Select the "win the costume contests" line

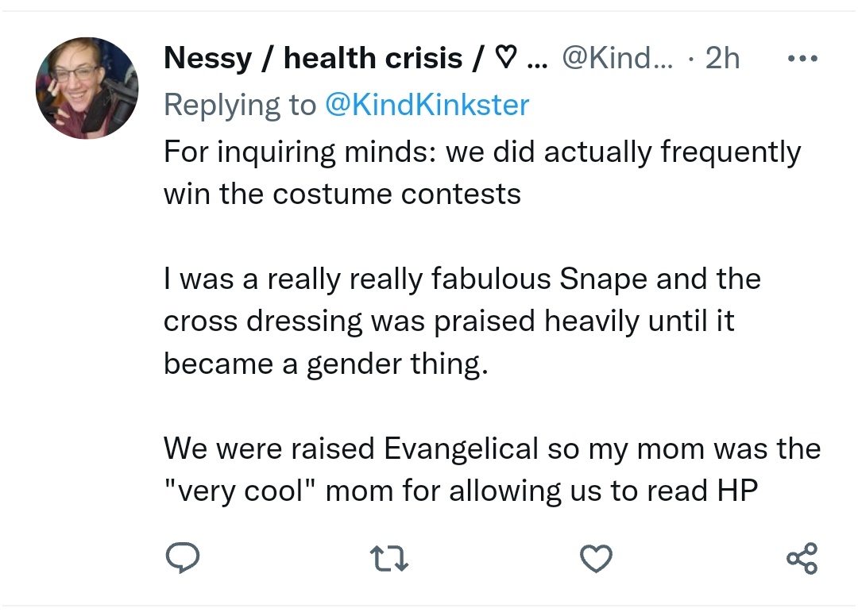pos(342,194)
